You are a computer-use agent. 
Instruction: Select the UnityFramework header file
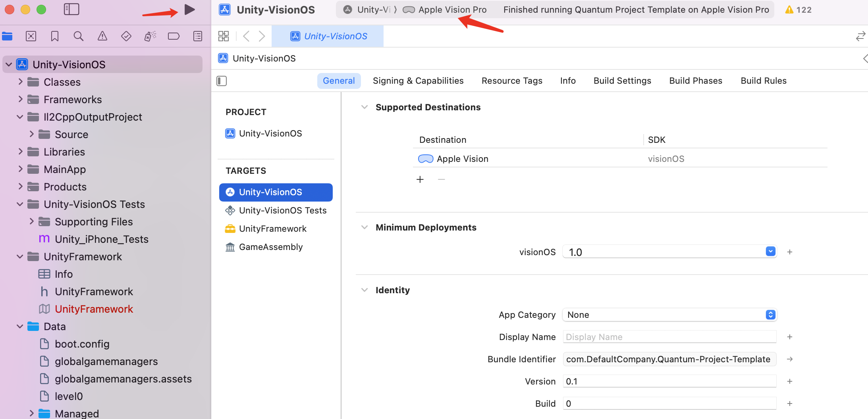pos(87,291)
